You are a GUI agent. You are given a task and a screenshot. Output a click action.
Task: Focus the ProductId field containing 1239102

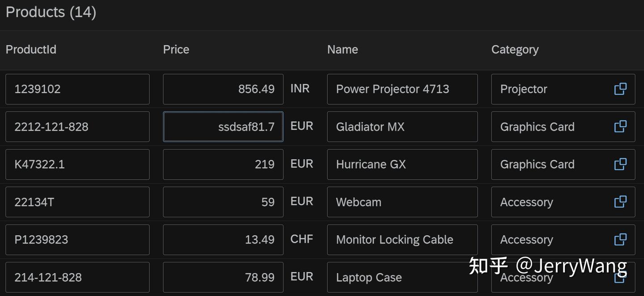[x=77, y=89]
